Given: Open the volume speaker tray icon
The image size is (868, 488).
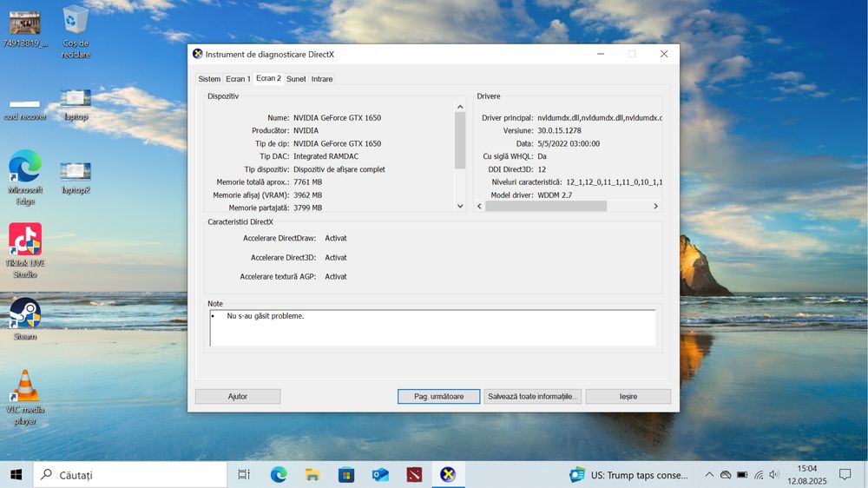Looking at the screenshot, I should click(774, 475).
